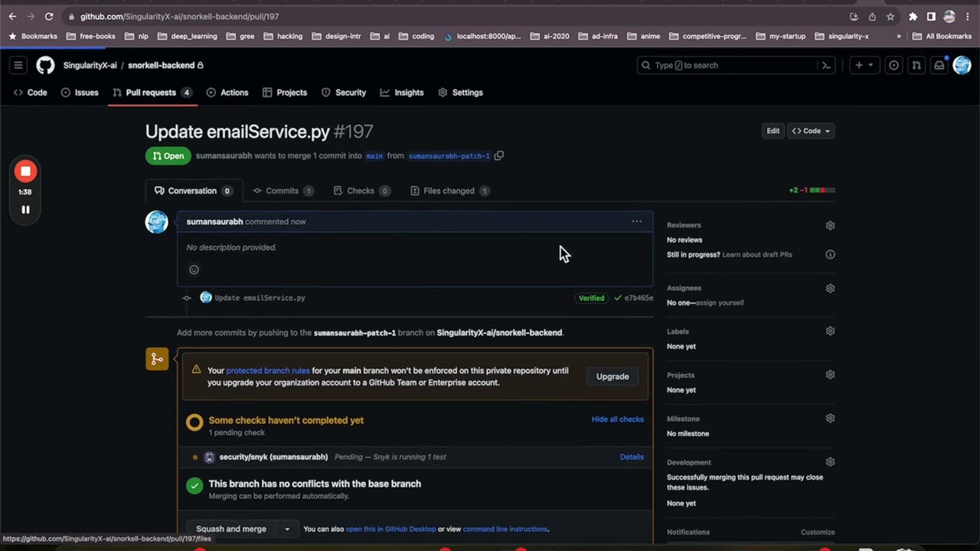Click open this in GitHub Desktop link
980x551 pixels.
pos(390,529)
